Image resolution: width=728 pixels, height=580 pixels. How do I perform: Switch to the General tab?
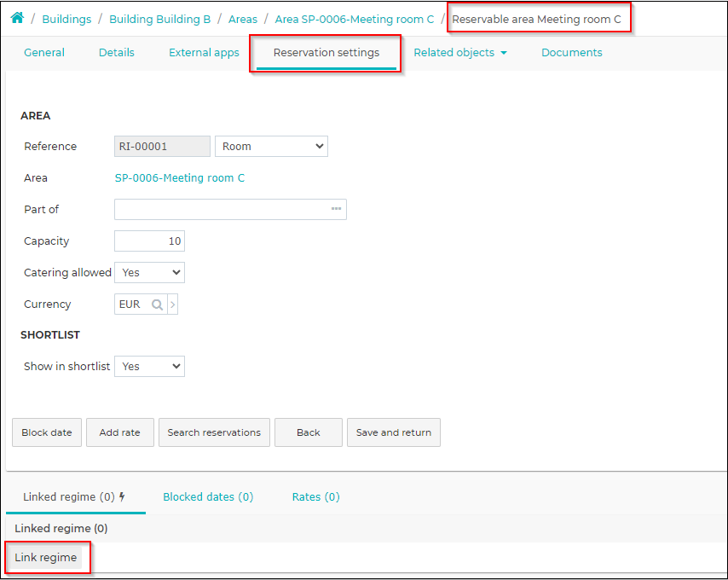[x=44, y=53]
